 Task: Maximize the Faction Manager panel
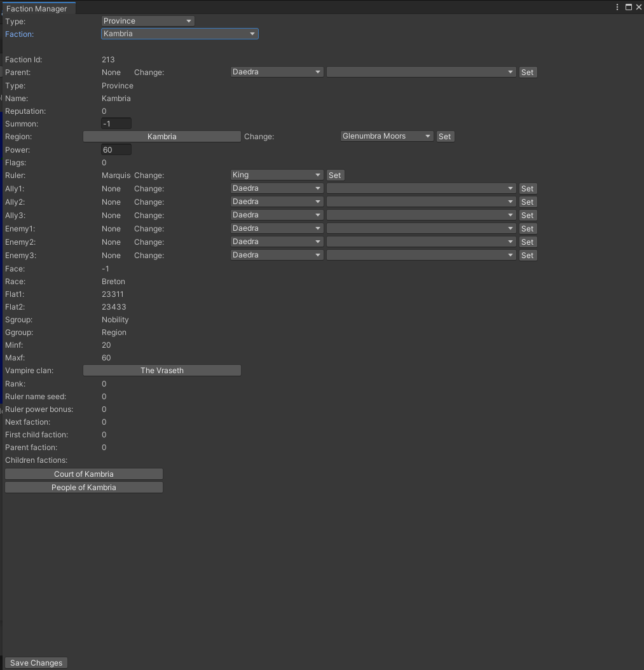coord(629,7)
